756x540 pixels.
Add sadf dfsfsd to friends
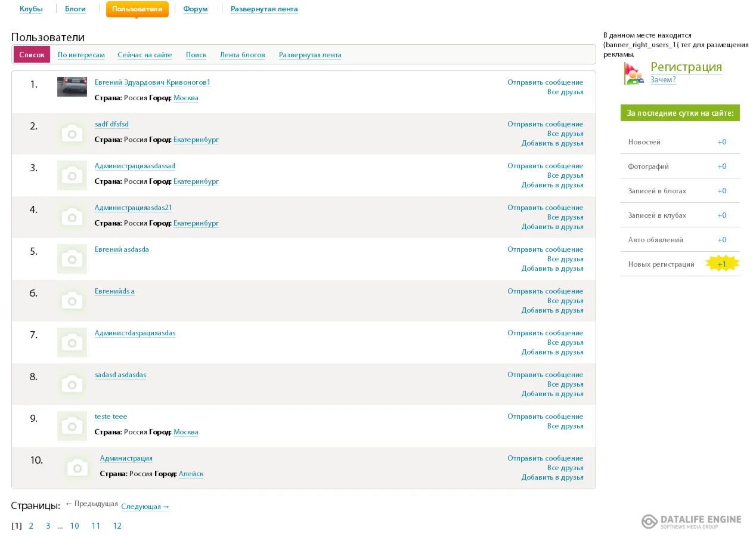(553, 143)
